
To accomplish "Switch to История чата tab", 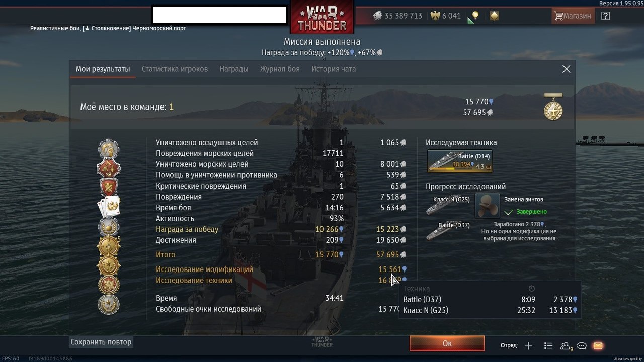I will click(x=334, y=69).
